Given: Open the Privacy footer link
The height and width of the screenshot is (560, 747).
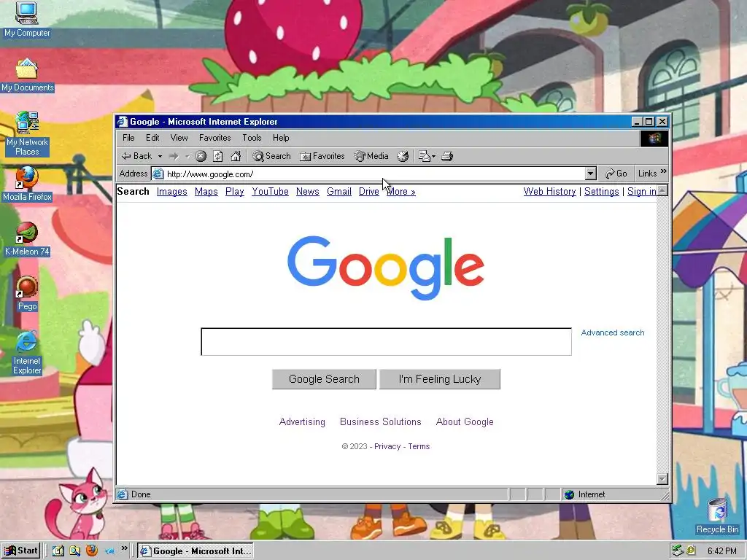Looking at the screenshot, I should 387,446.
